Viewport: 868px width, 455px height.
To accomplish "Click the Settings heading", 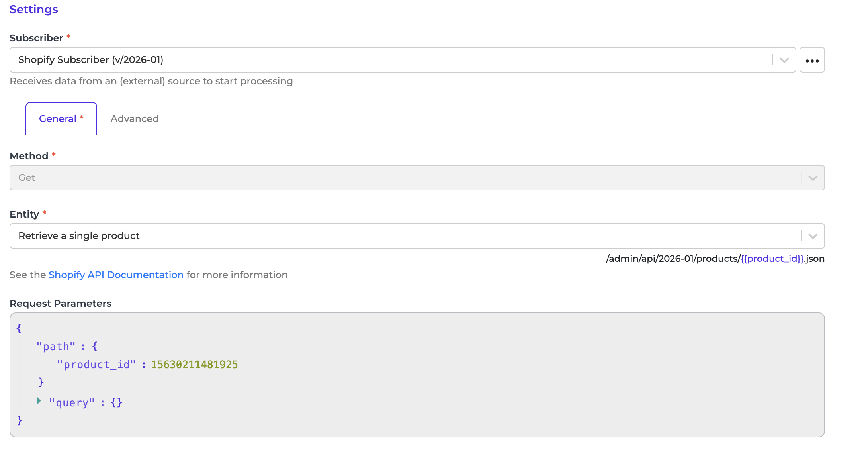I will click(x=34, y=9).
